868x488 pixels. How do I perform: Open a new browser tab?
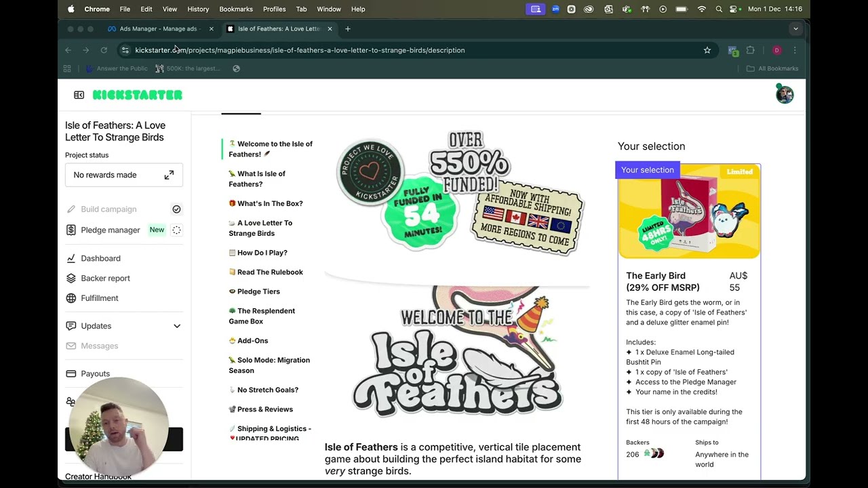(x=348, y=28)
